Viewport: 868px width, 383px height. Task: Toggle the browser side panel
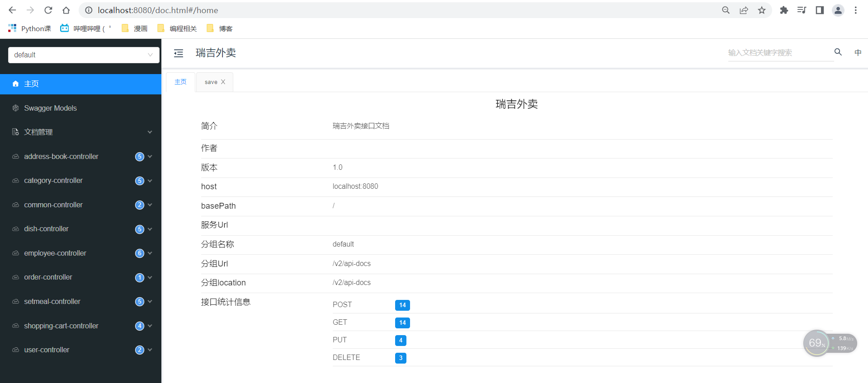tap(820, 10)
